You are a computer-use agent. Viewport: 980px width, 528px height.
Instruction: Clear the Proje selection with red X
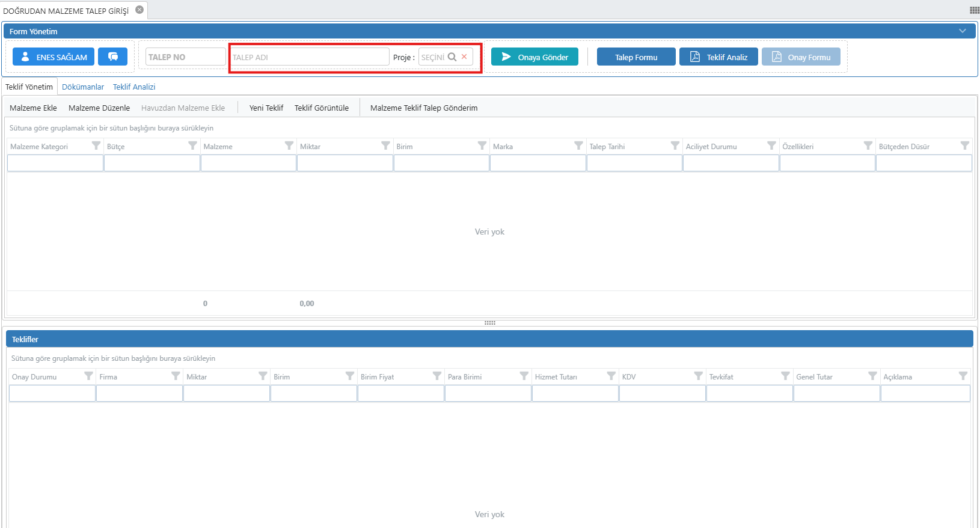coord(464,57)
